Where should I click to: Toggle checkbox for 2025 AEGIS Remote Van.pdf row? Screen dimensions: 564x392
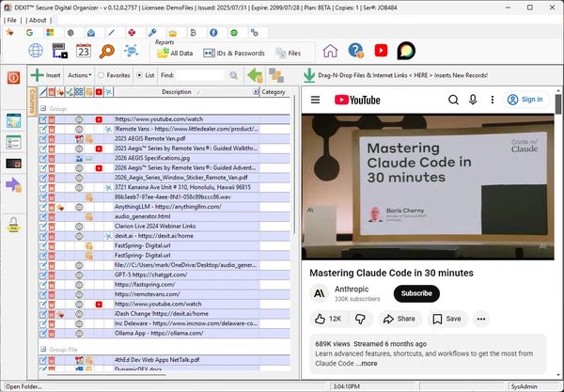[x=43, y=139]
